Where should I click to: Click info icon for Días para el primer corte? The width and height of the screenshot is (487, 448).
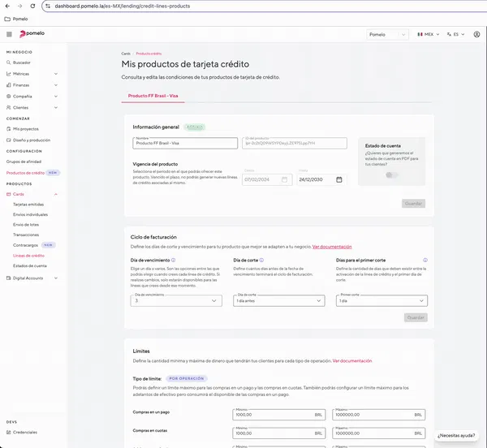[x=425, y=261]
